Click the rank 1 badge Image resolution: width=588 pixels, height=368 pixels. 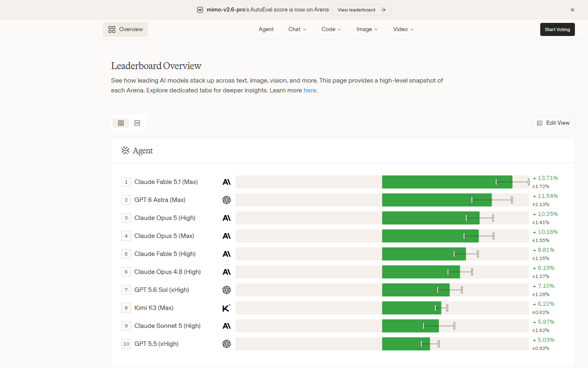click(126, 182)
